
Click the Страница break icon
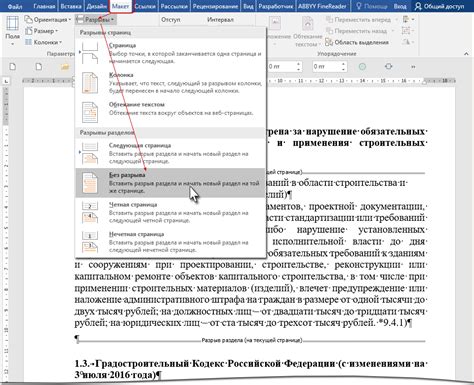(90, 53)
